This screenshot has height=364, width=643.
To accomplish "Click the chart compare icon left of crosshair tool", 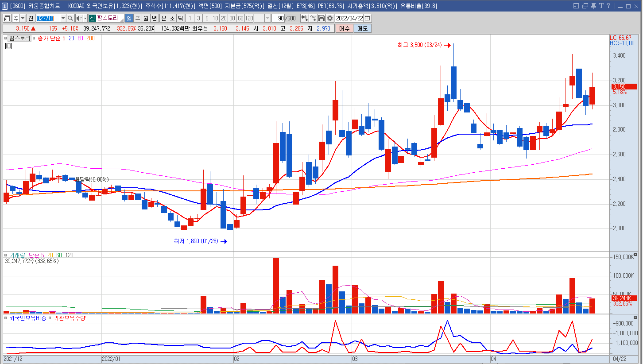I will click(305, 18).
